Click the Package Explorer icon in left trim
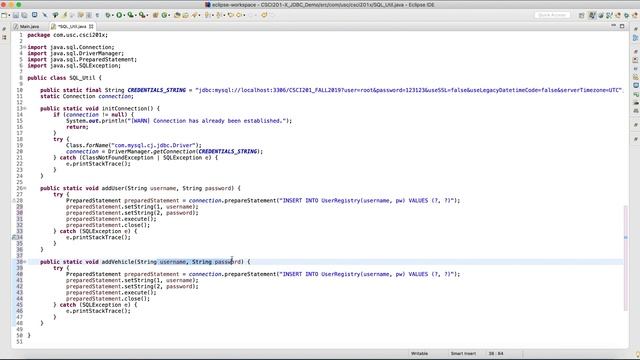 point(4,37)
